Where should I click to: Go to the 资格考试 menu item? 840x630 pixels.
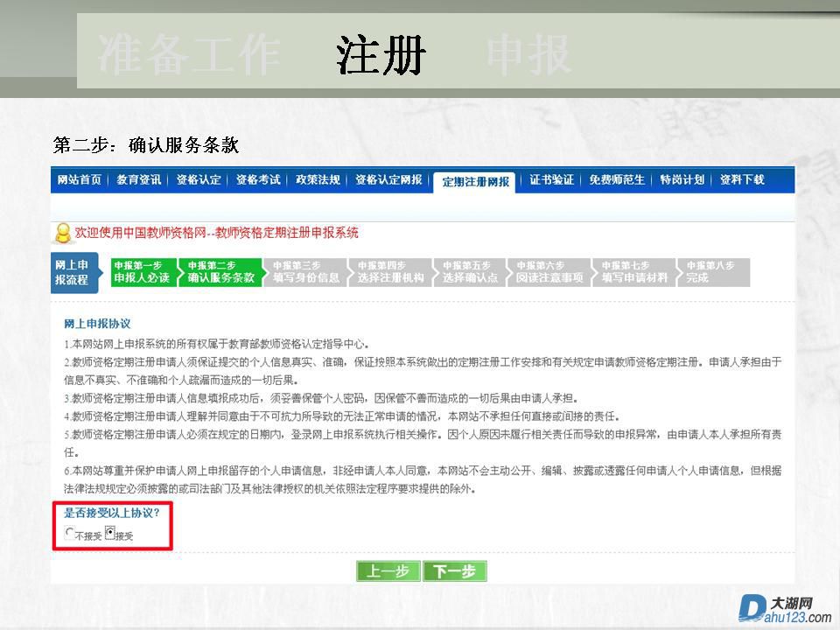pos(258,179)
